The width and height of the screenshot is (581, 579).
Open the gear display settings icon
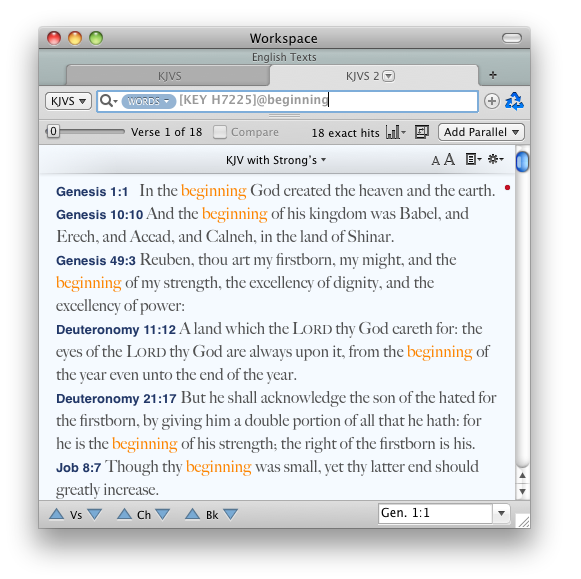click(x=495, y=159)
